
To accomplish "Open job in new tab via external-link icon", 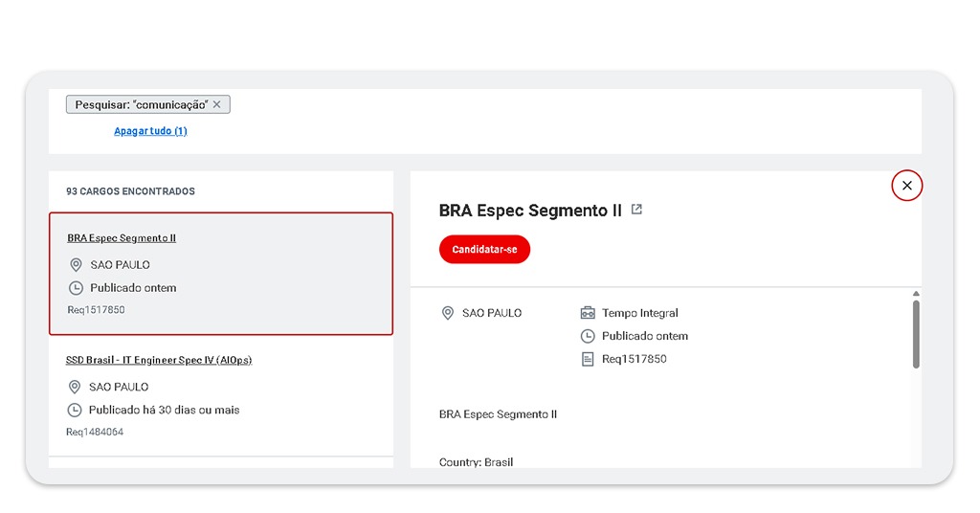I will tap(637, 210).
